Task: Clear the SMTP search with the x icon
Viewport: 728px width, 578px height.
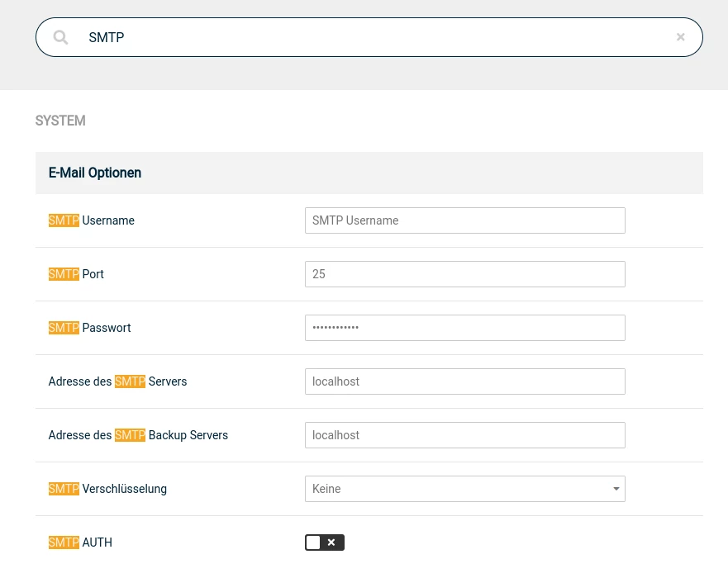Action: [x=681, y=37]
